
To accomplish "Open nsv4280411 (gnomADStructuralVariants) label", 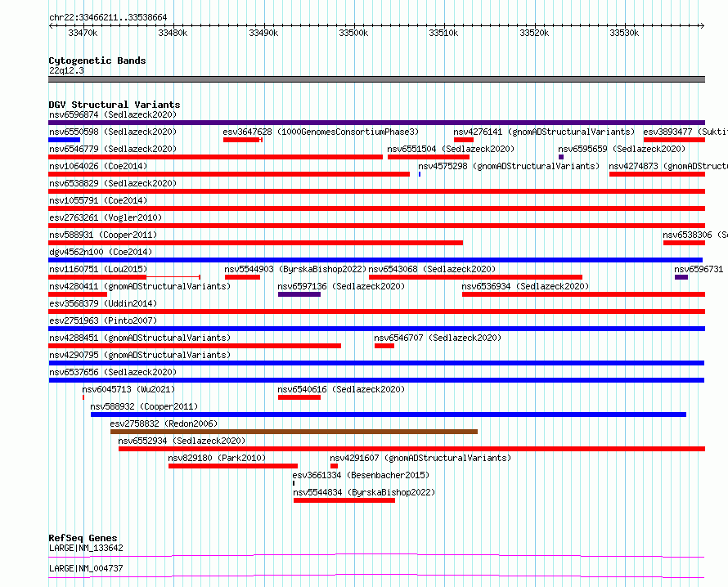I will coord(140,286).
